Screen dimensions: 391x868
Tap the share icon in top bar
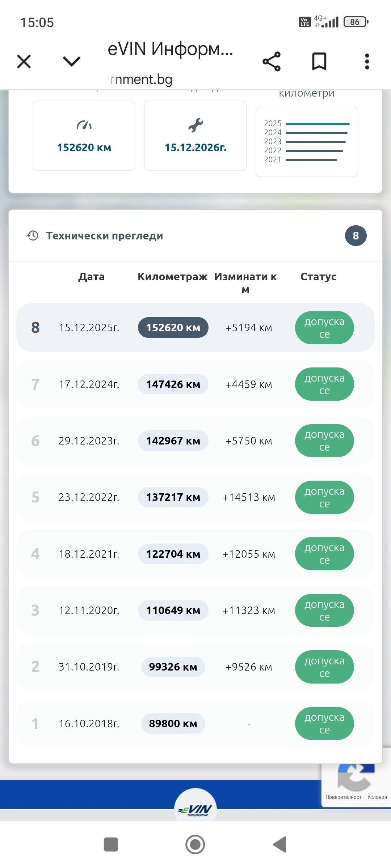[x=272, y=61]
